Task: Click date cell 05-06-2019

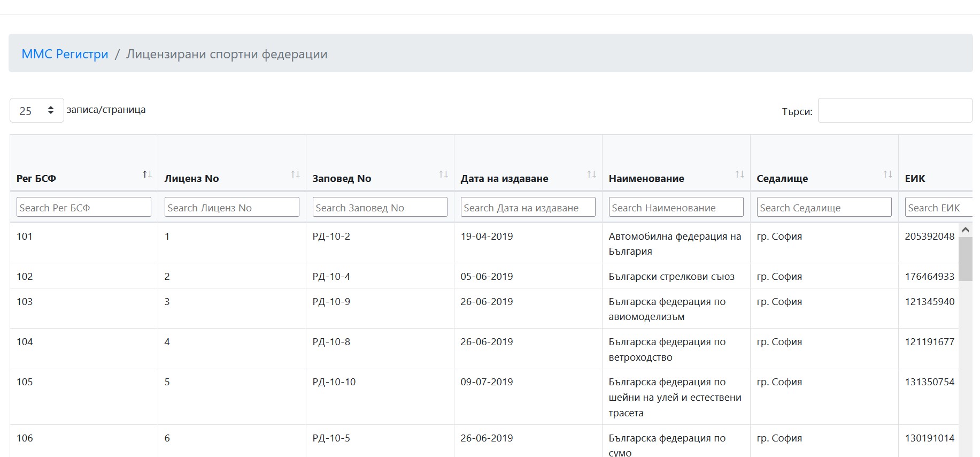Action: pos(487,276)
